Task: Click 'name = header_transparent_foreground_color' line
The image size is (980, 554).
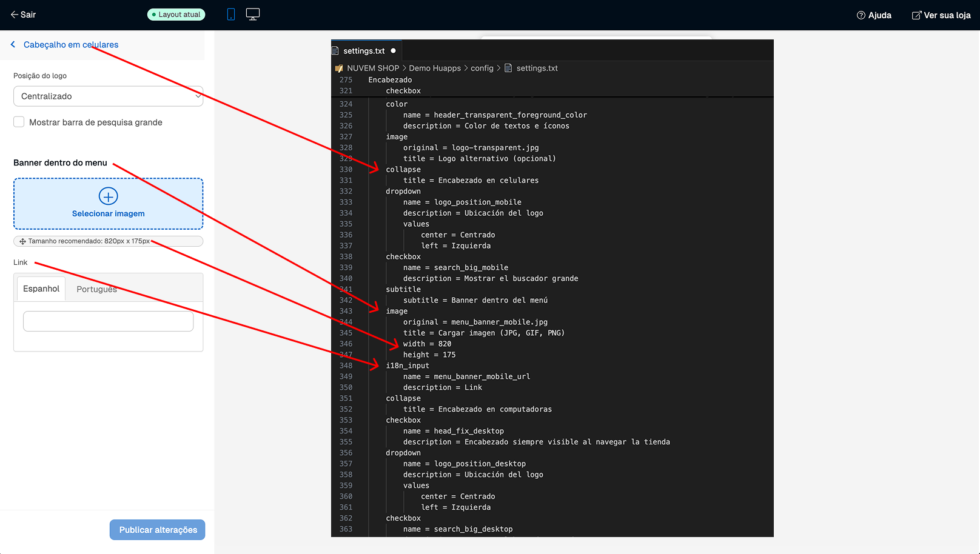Action: 495,115
